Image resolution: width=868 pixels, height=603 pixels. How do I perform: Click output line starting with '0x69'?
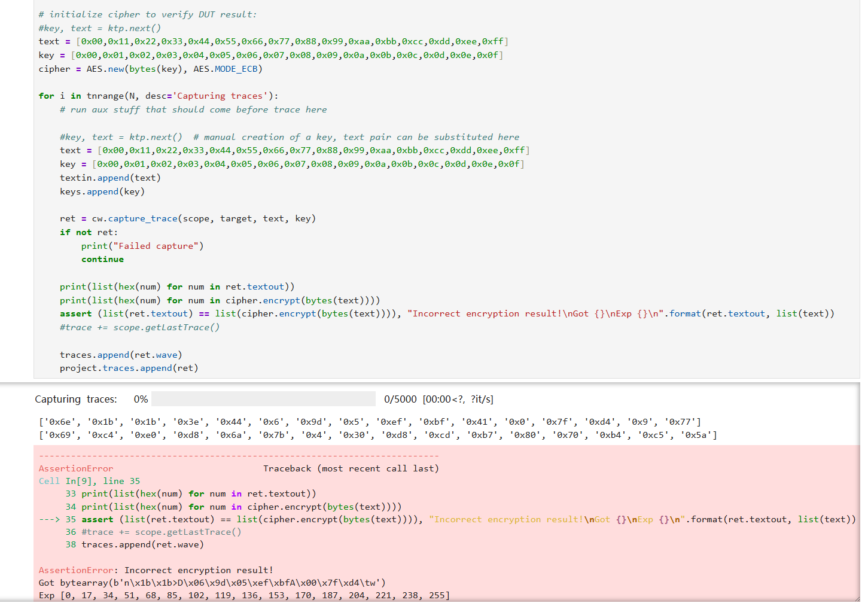pos(377,435)
